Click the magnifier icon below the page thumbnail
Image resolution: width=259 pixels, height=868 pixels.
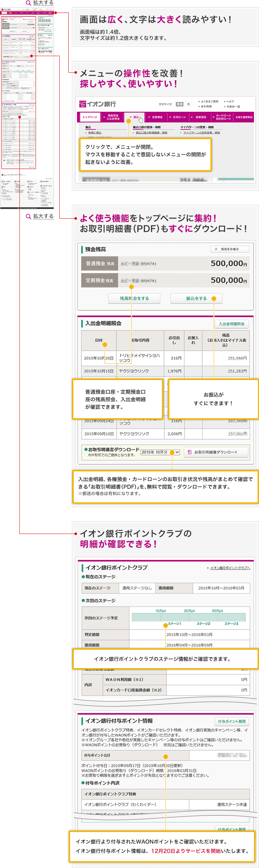coord(28,216)
